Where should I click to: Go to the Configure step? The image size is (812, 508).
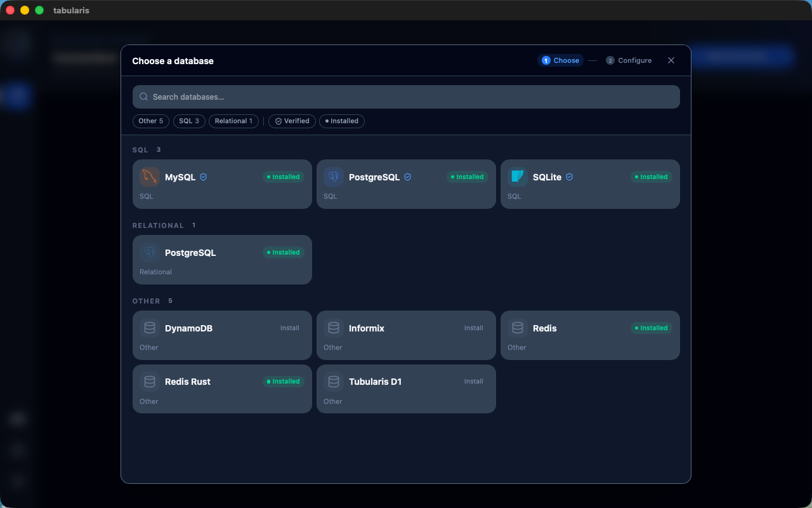pyautogui.click(x=629, y=60)
